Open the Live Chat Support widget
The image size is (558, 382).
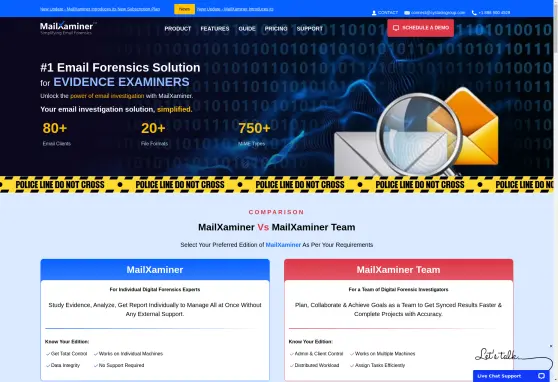coord(511,376)
